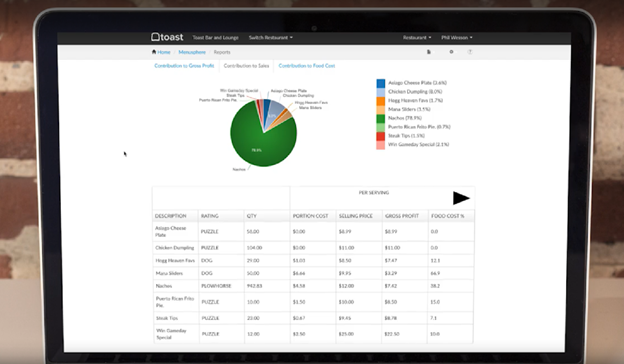Click the PER SERVING group header
This screenshot has height=364, width=624.
click(374, 193)
